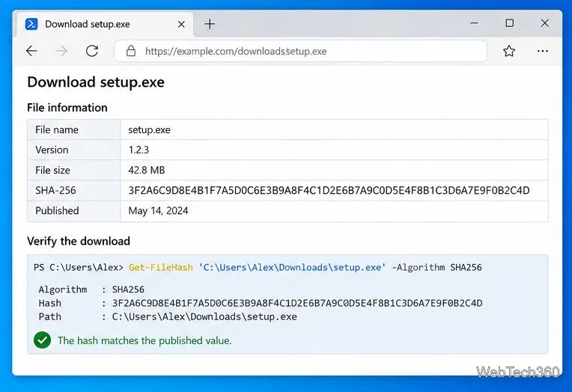
Task: Click the SHA-256 hash value in table
Action: tap(329, 190)
